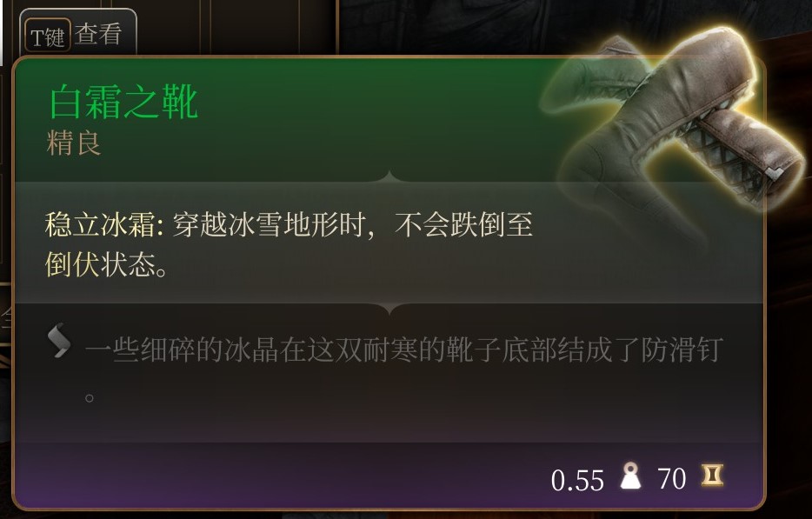Click the T键 hotkey badge

click(47, 36)
